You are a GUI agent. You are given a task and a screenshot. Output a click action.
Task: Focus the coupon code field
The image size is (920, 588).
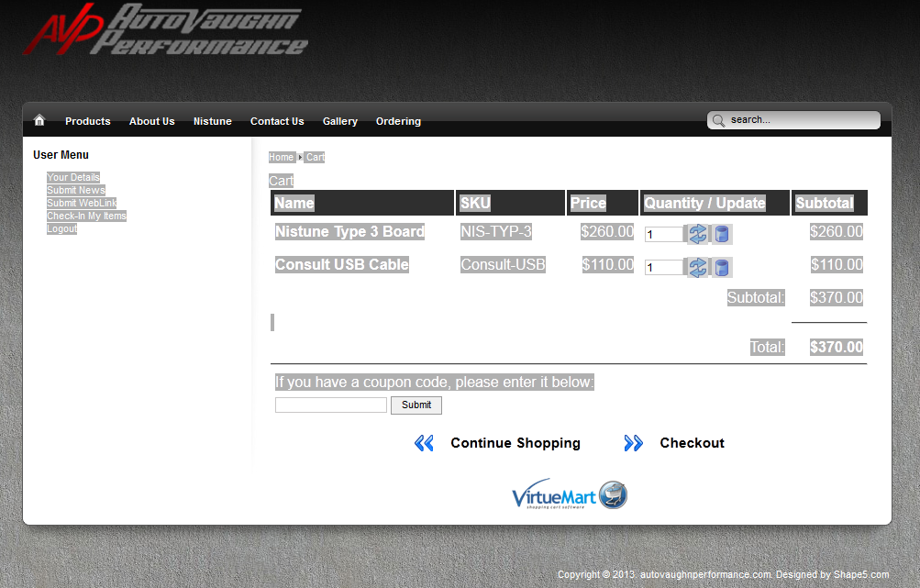(331, 405)
